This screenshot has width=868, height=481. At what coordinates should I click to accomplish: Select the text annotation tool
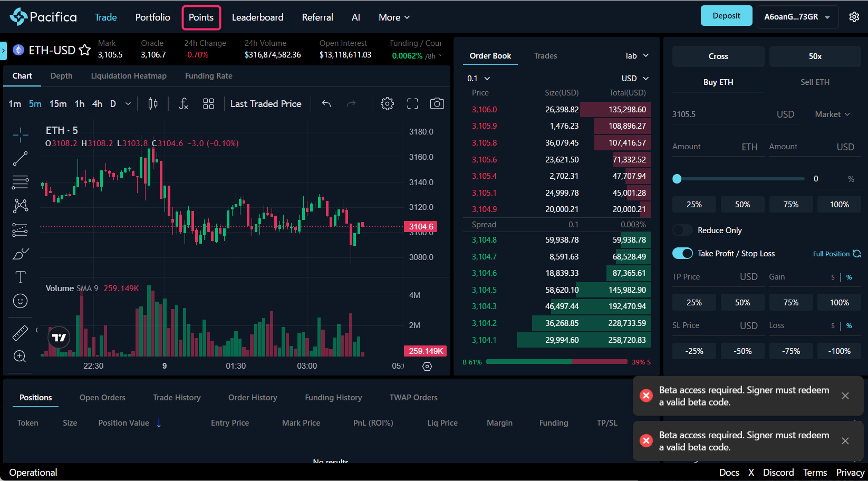[x=20, y=277]
